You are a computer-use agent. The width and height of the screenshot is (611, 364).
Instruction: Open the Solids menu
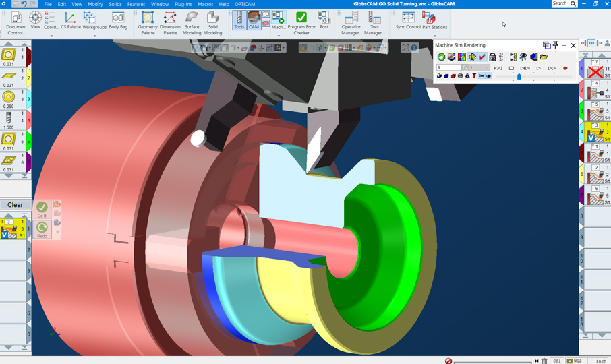coord(115,4)
